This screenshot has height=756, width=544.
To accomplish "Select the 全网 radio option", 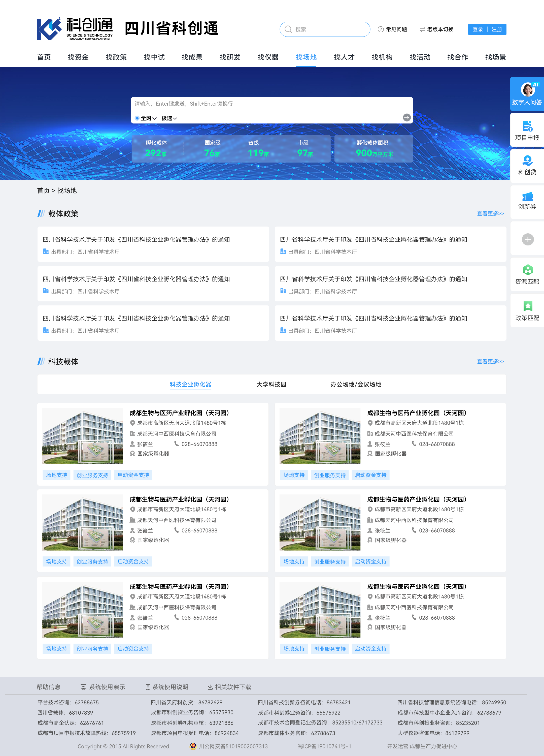I will 137,118.
